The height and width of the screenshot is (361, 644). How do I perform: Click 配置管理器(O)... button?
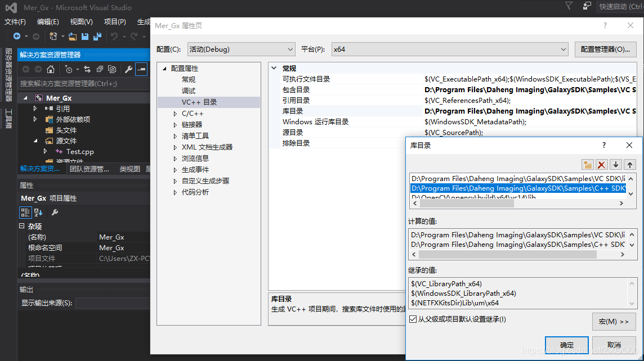pos(605,49)
